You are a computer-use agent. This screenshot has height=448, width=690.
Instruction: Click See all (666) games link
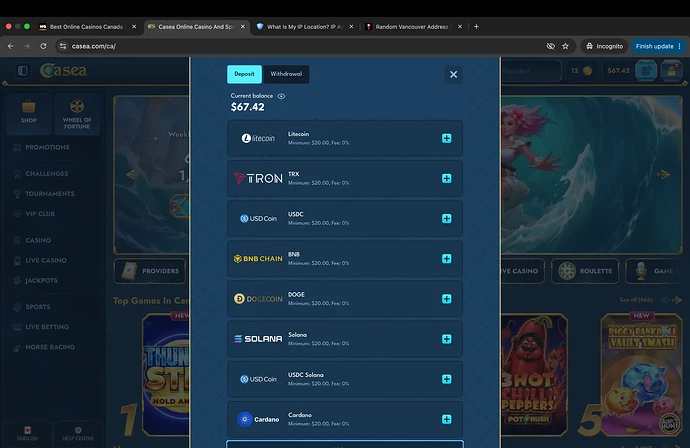[x=635, y=300]
